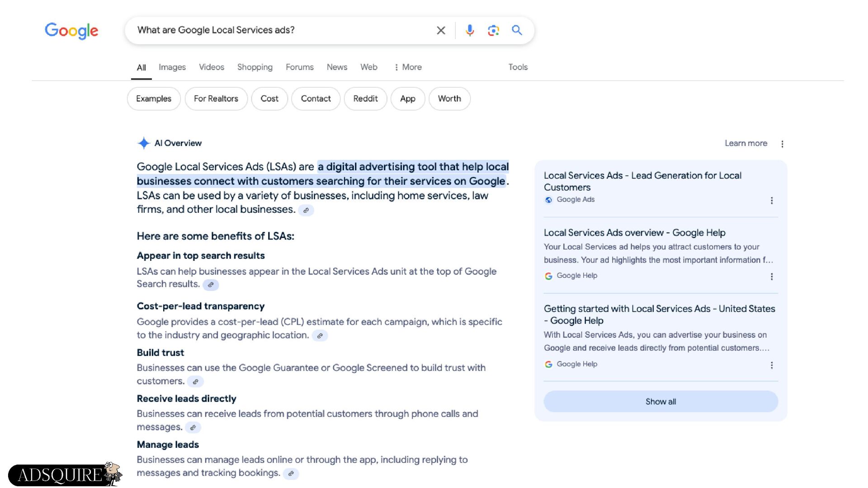Click the magnifying glass search icon

coord(517,30)
